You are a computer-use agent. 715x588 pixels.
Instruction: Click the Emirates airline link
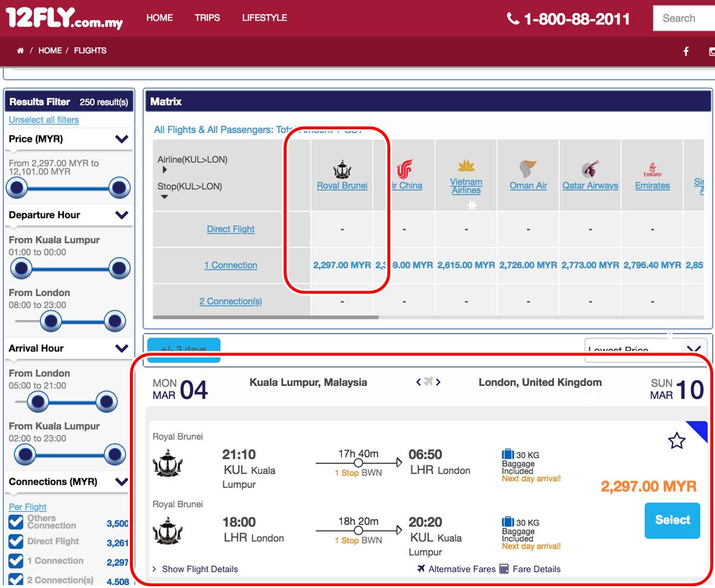(652, 185)
